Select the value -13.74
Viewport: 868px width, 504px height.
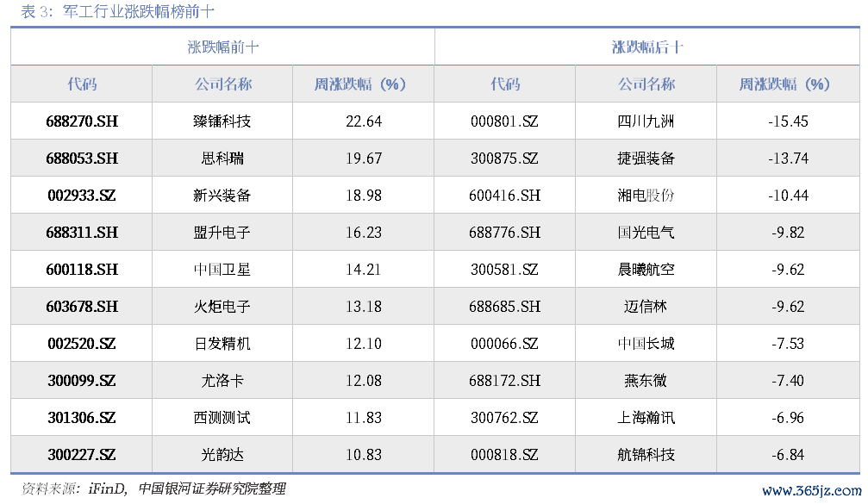789,159
